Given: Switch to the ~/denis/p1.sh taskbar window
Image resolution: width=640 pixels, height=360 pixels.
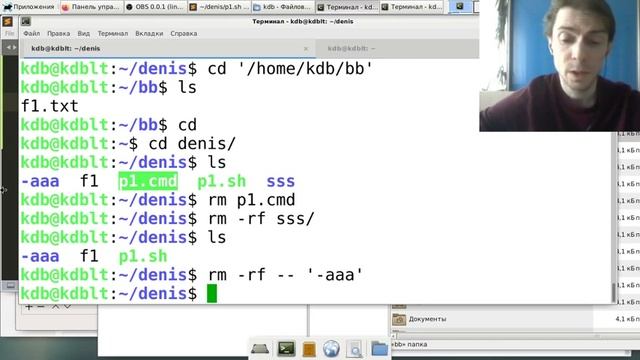Looking at the screenshot, I should coord(219,7).
